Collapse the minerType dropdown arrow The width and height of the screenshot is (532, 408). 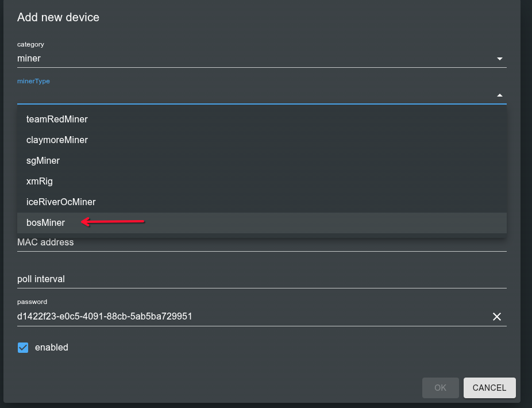click(499, 95)
